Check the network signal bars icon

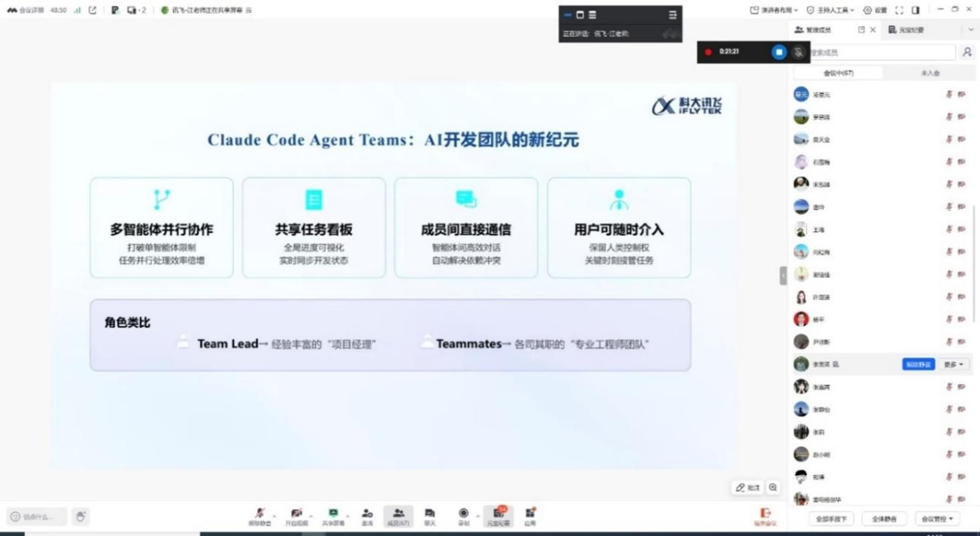click(77, 10)
